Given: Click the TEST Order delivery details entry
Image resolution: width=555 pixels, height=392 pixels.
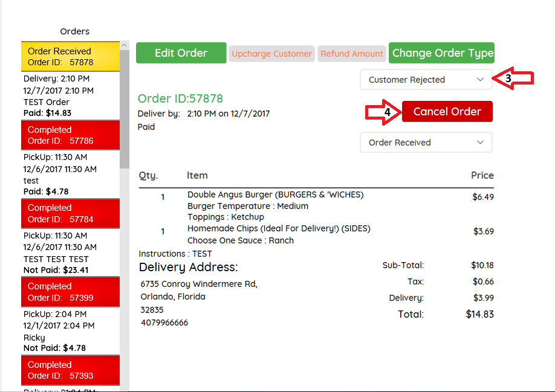Looking at the screenshot, I should coord(70,96).
